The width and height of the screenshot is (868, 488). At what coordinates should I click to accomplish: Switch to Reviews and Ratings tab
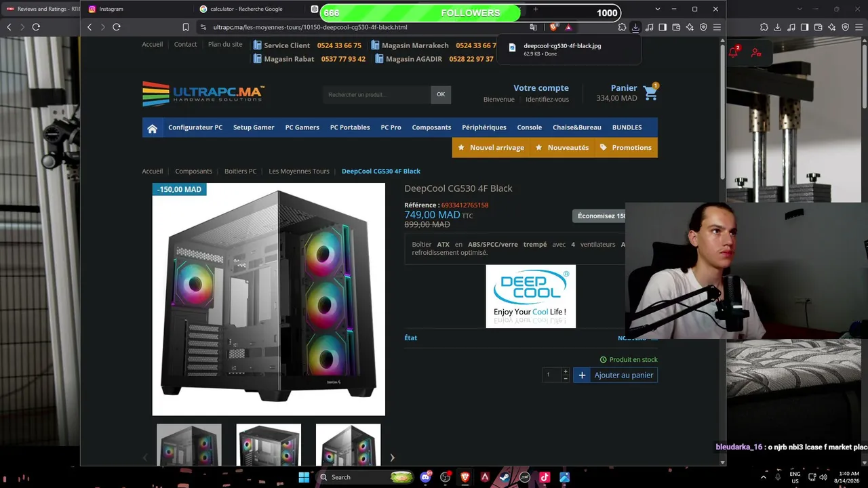tap(41, 9)
